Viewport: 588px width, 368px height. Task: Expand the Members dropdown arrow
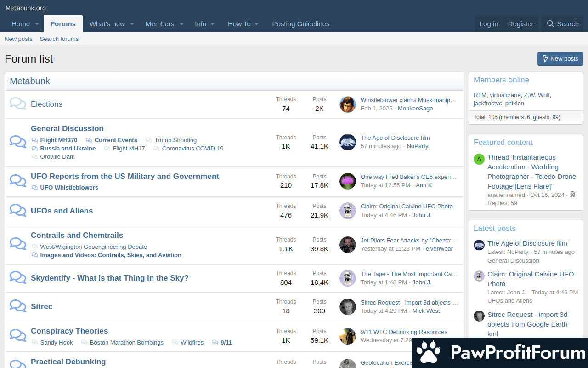pos(181,24)
